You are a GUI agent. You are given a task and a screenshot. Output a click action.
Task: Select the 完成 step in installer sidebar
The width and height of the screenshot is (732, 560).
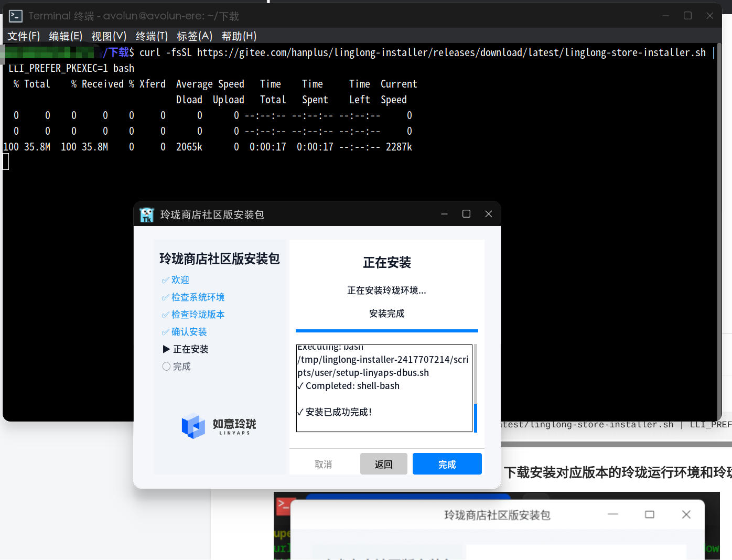(182, 367)
